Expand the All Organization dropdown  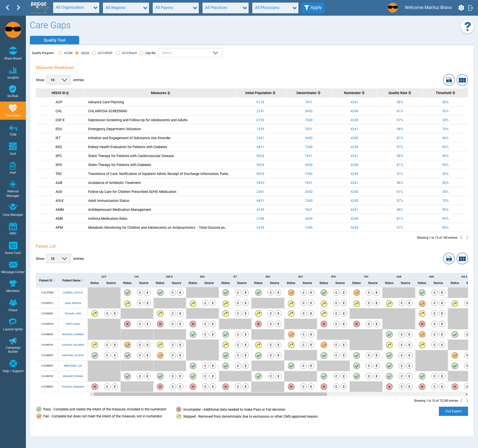(76, 8)
